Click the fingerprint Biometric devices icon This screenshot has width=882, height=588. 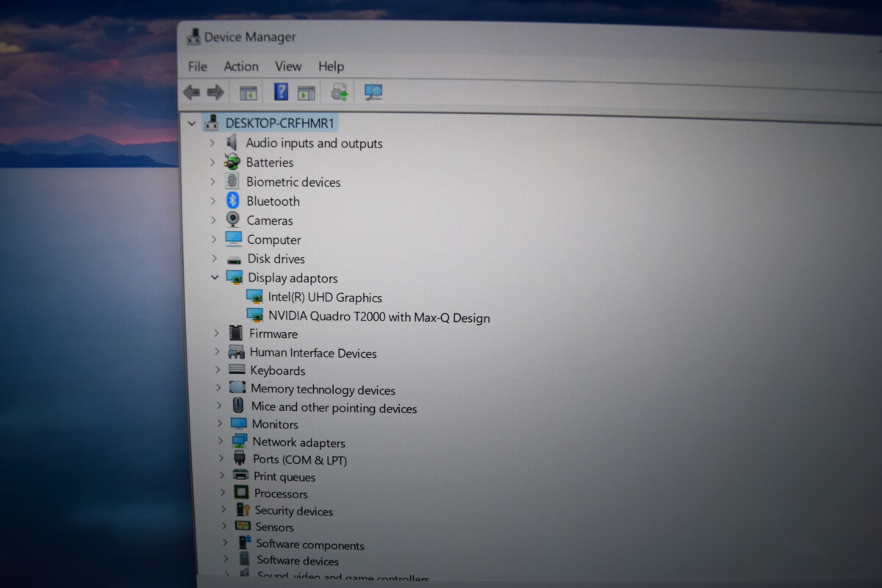tap(232, 181)
